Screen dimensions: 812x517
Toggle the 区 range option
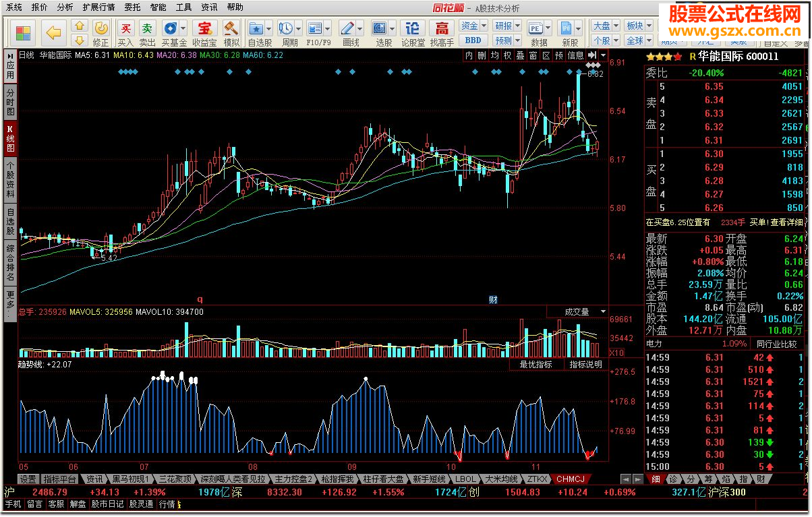pyautogui.click(x=546, y=55)
